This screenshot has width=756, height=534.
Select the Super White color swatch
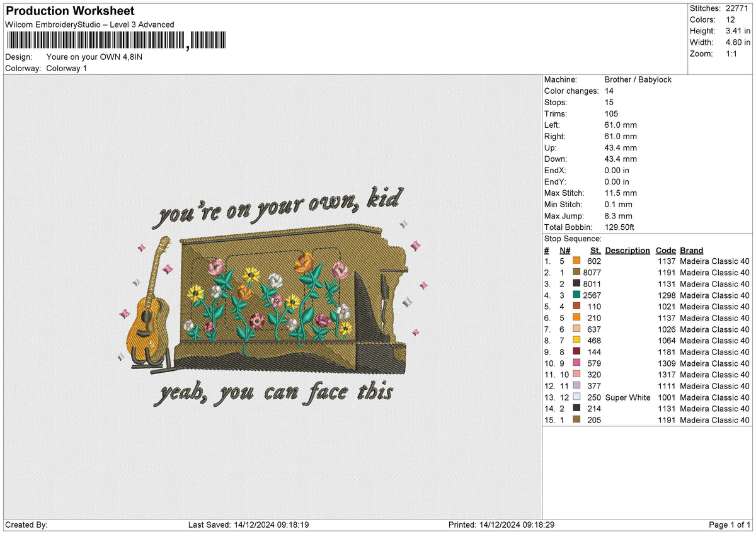click(576, 397)
